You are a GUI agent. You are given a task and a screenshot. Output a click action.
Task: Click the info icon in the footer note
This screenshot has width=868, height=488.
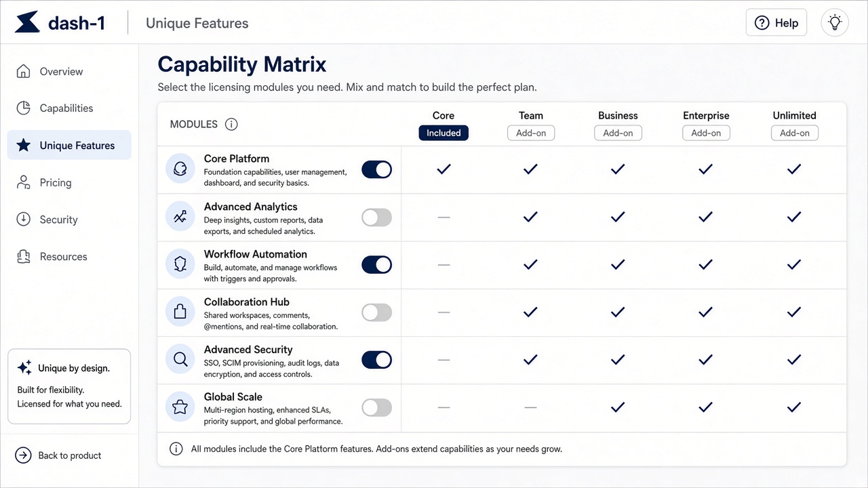click(176, 449)
